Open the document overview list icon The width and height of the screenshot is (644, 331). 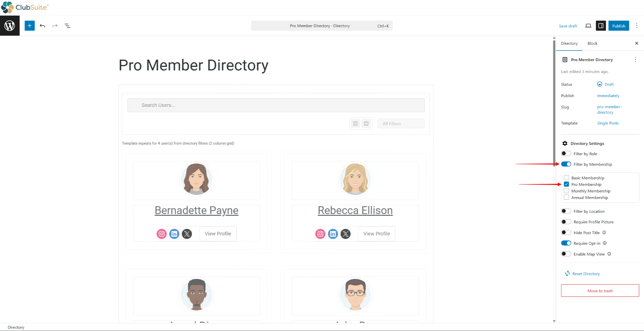[x=67, y=26]
